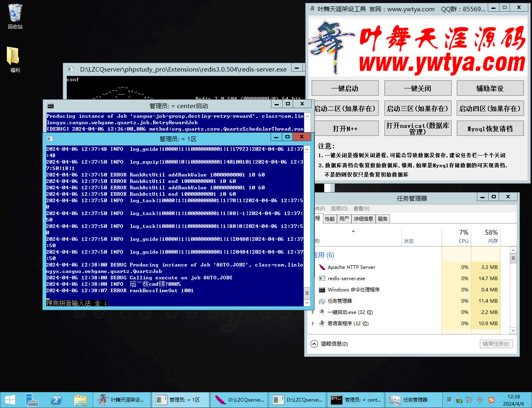Switch to redis-server taskbar item
The height and width of the screenshot is (408, 532).
click(x=297, y=400)
